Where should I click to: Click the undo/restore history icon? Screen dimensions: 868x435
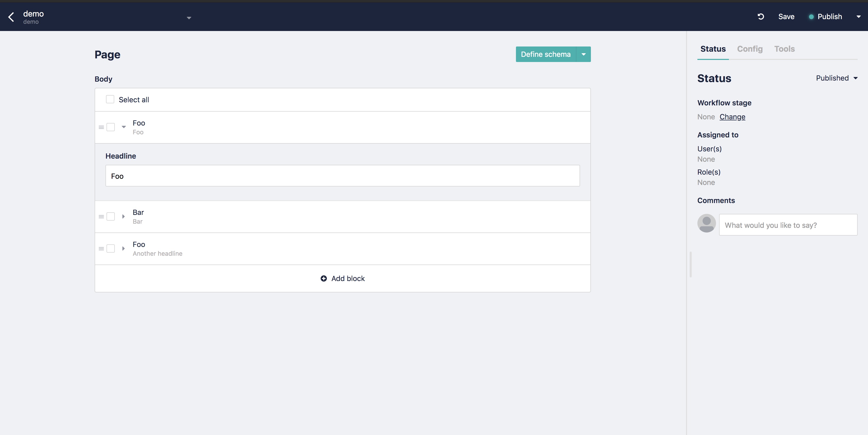(761, 16)
